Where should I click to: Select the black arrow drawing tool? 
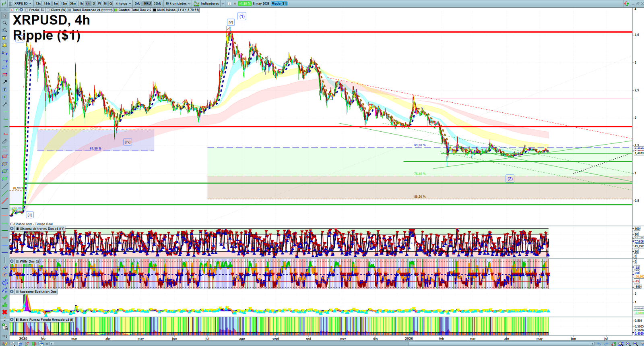5,82
